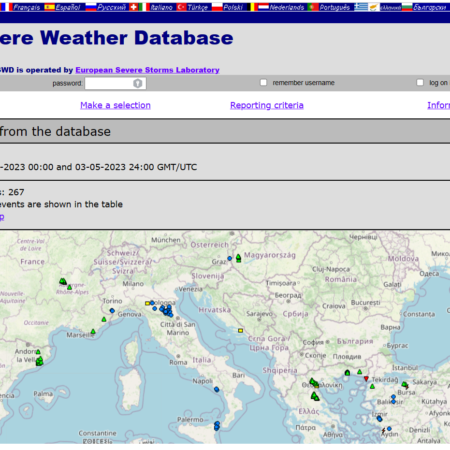The height and width of the screenshot is (450, 450).
Task: Select the blue marker cluster near Palermo
Action: (217, 426)
